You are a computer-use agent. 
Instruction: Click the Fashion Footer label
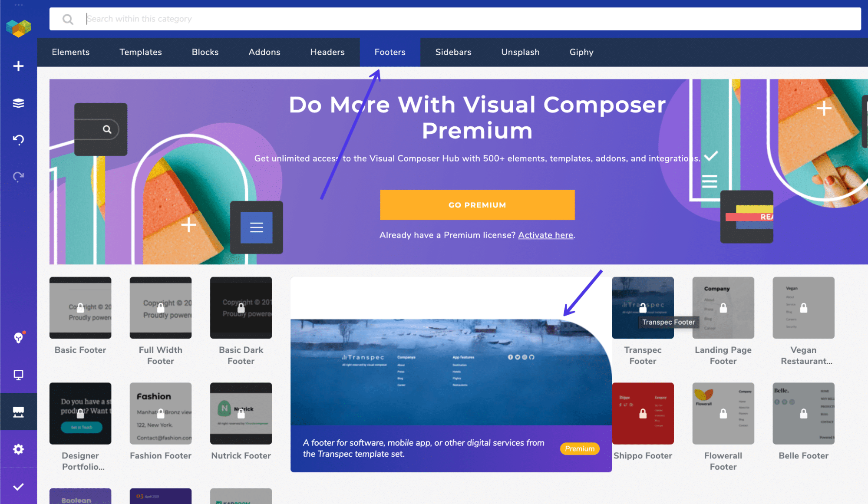pos(161,456)
